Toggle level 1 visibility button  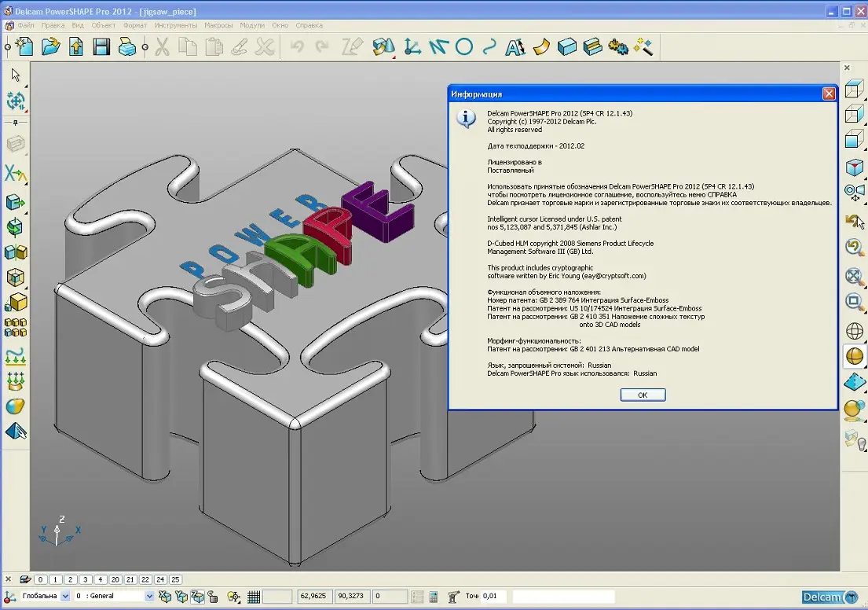(55, 579)
